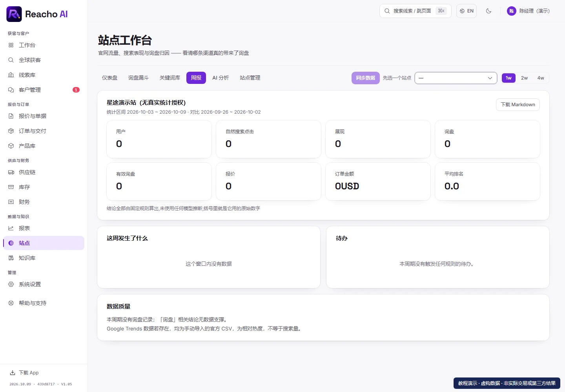Screen dimensions: 565x392
Task: Click the 平均排名 0.0 card
Action: coord(488,181)
